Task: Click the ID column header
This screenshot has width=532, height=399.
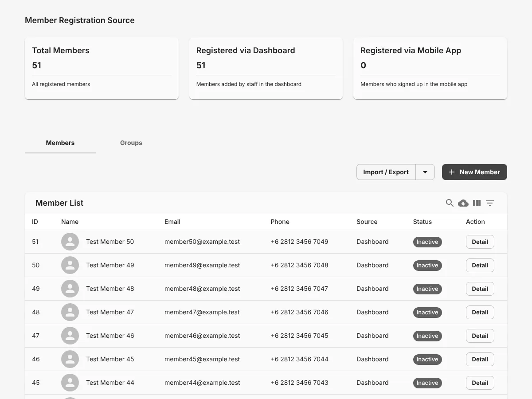Action: [x=35, y=222]
